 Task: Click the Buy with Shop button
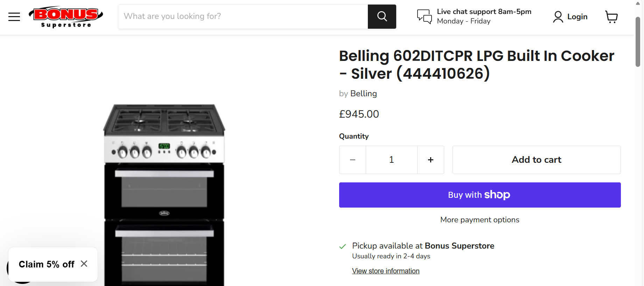479,195
